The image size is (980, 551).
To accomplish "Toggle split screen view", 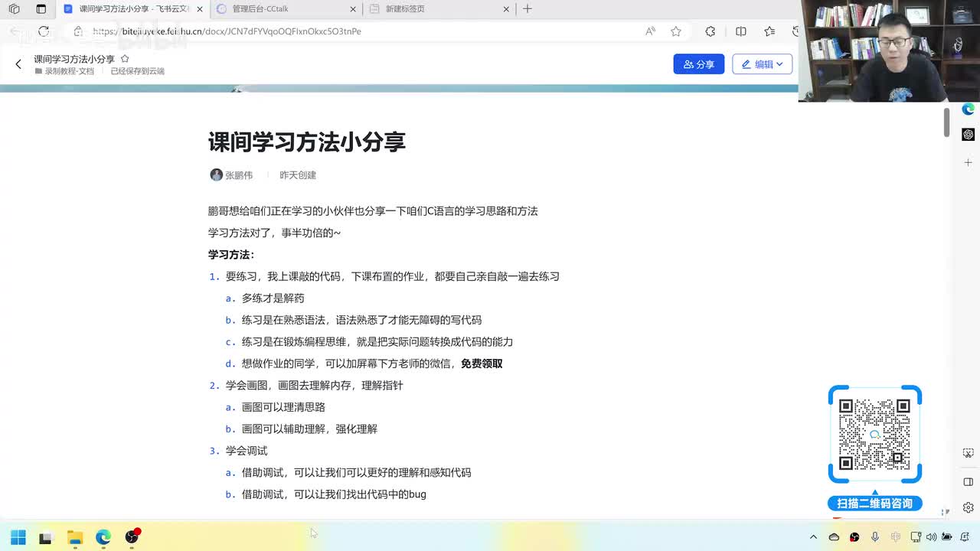I will (741, 31).
